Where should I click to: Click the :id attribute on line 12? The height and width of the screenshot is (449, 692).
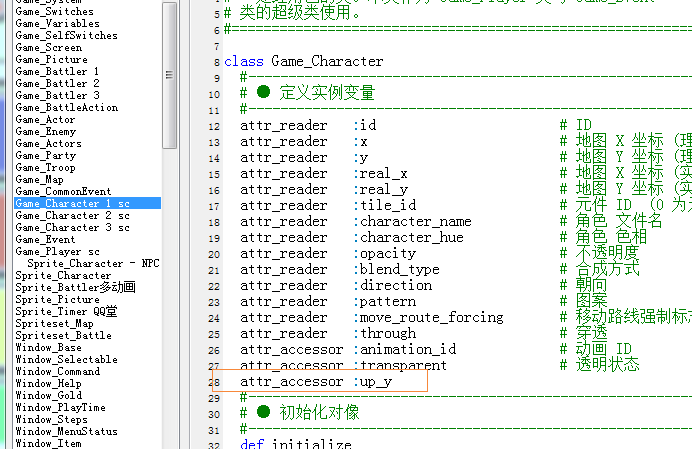pyautogui.click(x=365, y=125)
